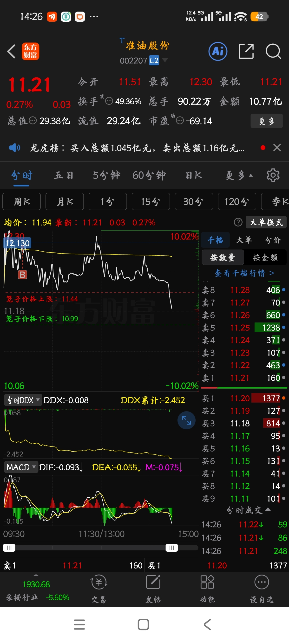289x644 pixels.
Task: Toggle order view to 按金额
Action: (x=265, y=258)
